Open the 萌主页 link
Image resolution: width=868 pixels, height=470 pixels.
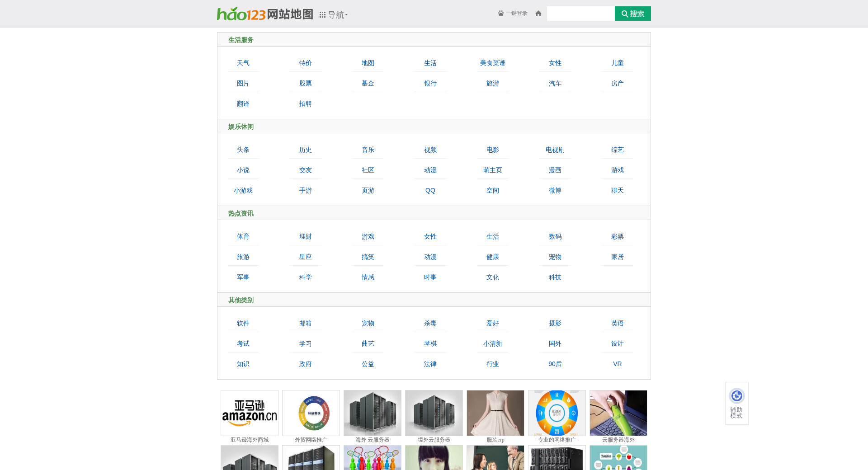[493, 170]
